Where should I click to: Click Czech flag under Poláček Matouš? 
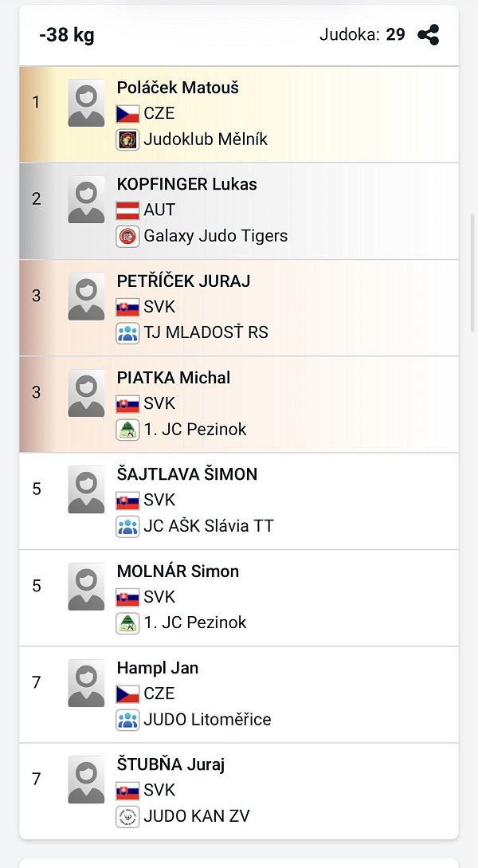[x=127, y=114]
